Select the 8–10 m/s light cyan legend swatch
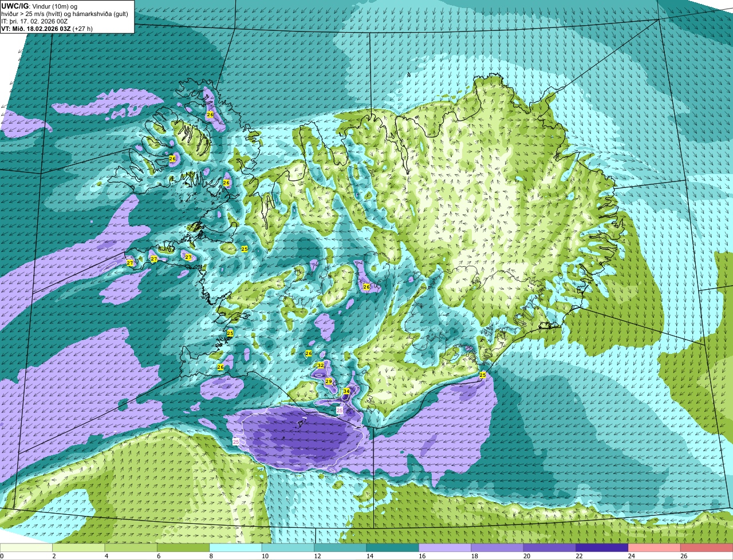Image resolution: width=733 pixels, height=560 pixels. pyautogui.click(x=236, y=547)
